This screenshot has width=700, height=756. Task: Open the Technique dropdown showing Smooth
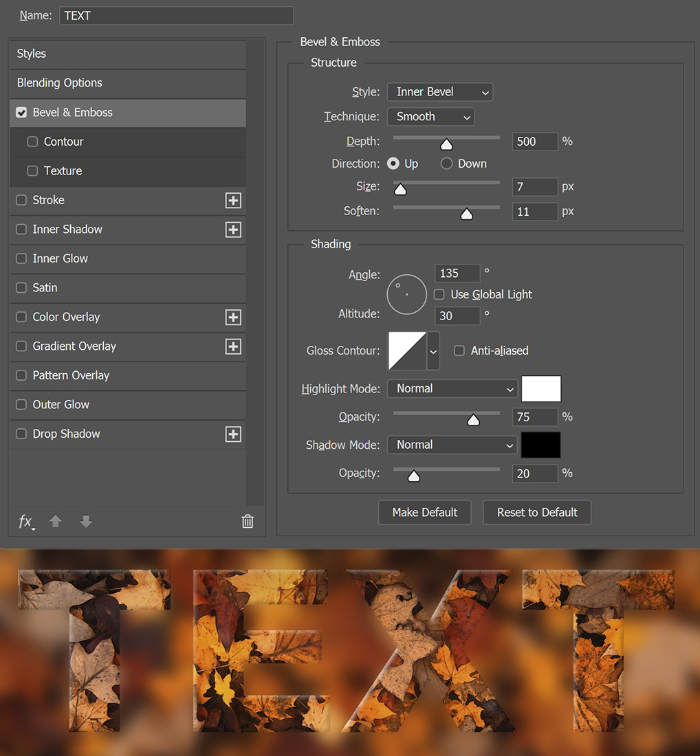[x=430, y=116]
